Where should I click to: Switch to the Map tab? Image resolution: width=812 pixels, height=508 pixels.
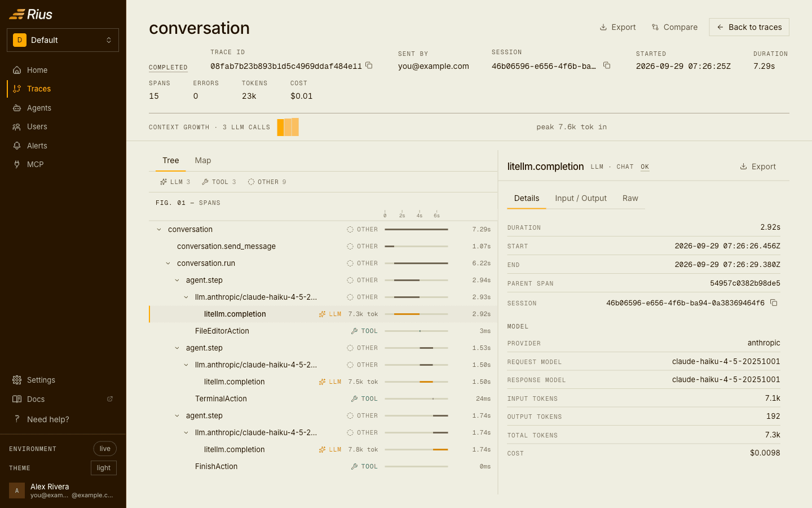[203, 161]
